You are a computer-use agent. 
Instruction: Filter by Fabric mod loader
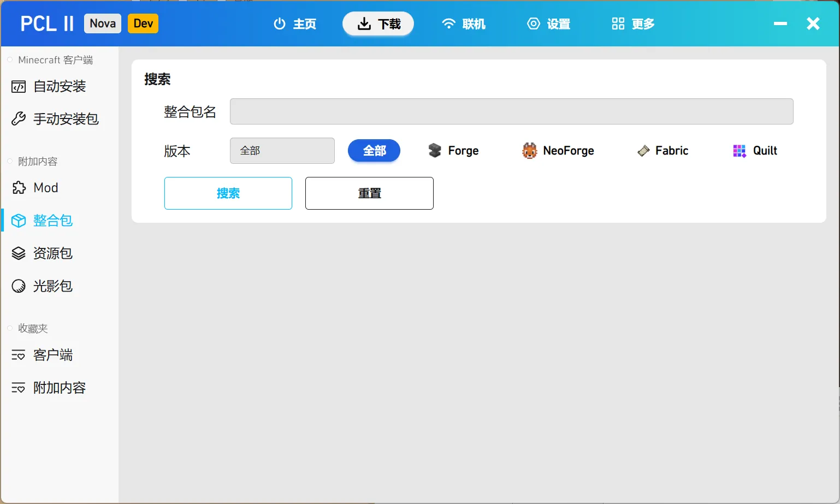pyautogui.click(x=663, y=151)
